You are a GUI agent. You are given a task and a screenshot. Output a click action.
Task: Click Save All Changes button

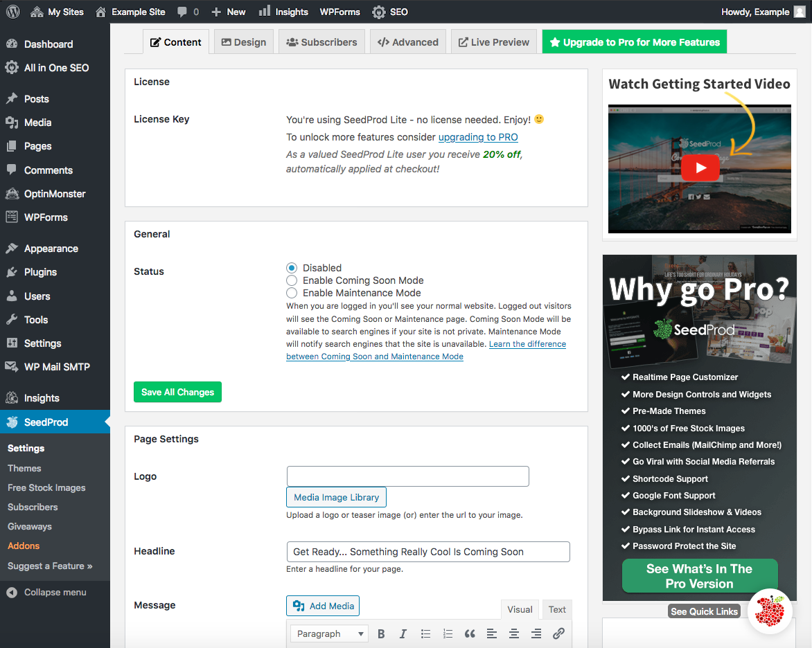pos(177,392)
